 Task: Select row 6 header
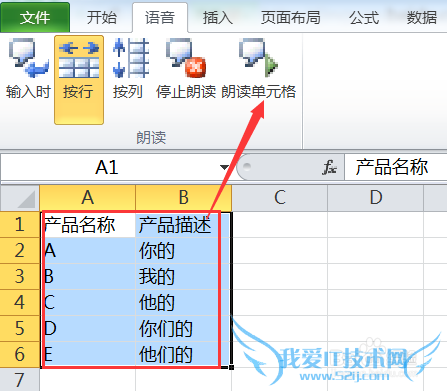click(x=20, y=354)
